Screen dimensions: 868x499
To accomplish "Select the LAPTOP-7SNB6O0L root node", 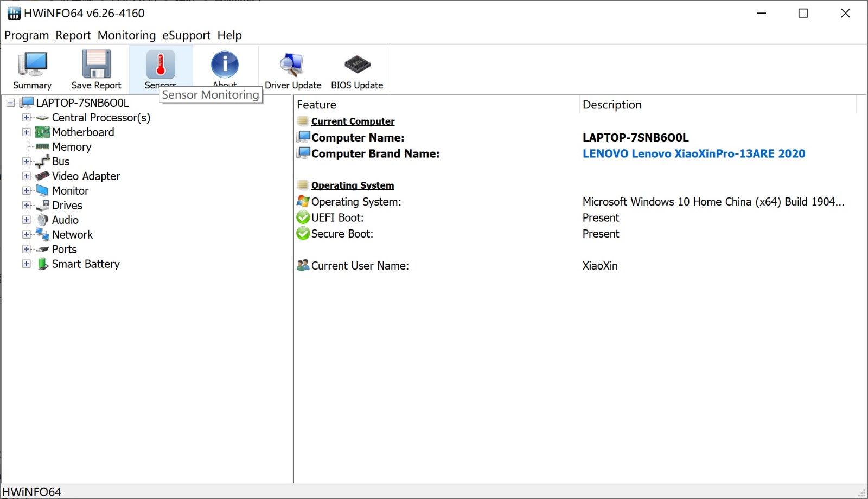I will tap(82, 103).
